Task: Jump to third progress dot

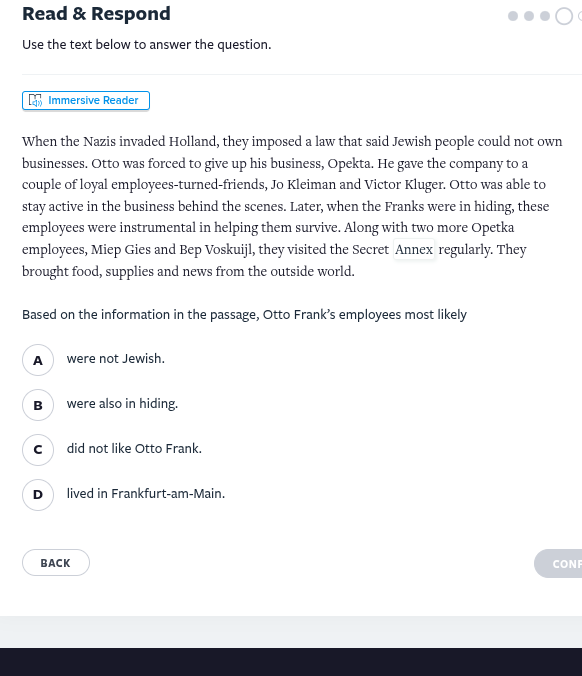Action: pos(545,16)
